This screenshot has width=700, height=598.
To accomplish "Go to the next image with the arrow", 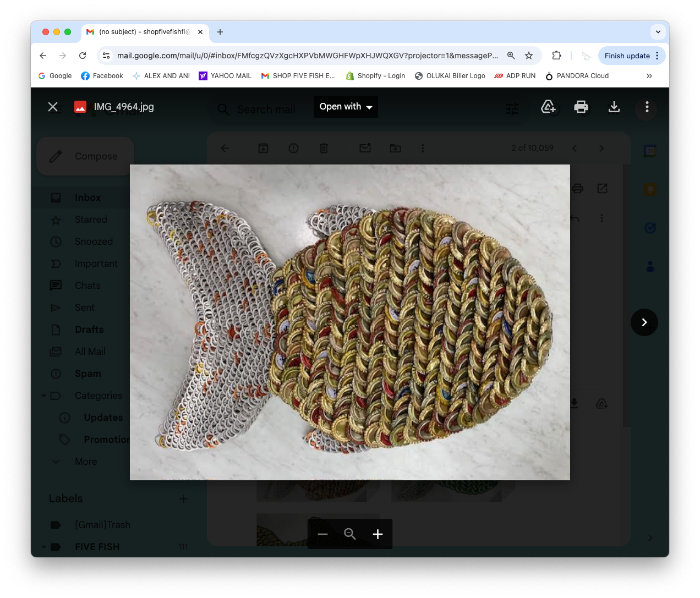I will (x=644, y=322).
